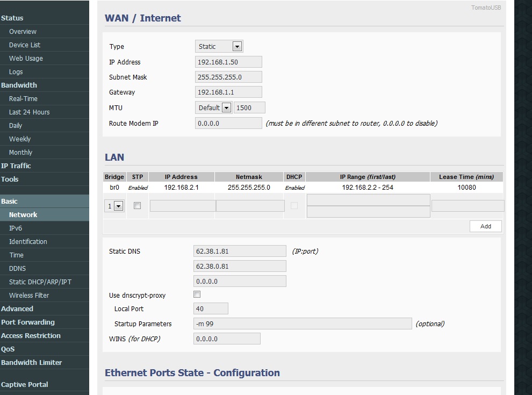The height and width of the screenshot is (395, 532).
Task: Click new bridge first IP Range input
Action: point(369,200)
